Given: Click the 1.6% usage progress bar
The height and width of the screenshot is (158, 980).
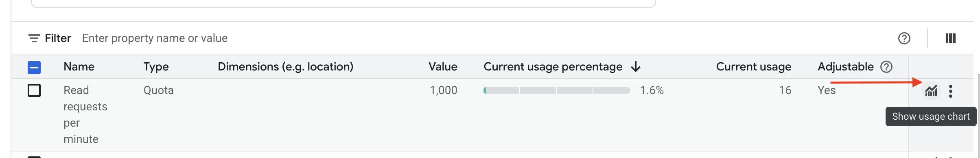Looking at the screenshot, I should pyautogui.click(x=557, y=90).
